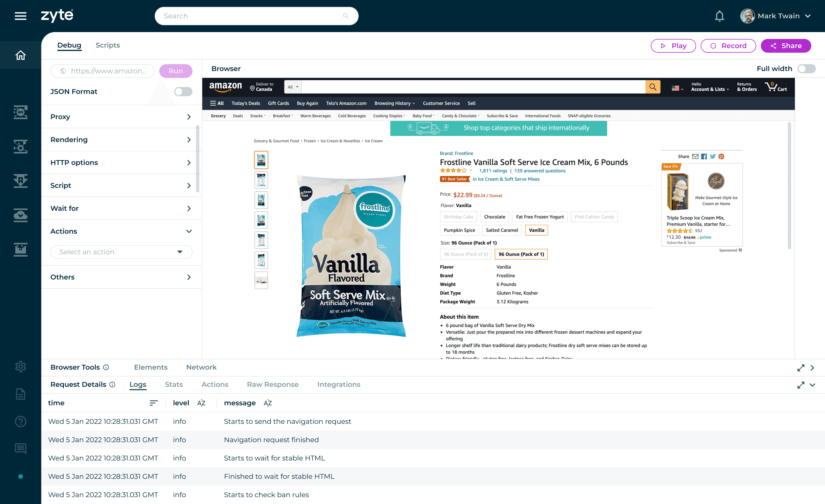The image size is (825, 504).
Task: Click the Browser Tools info icon
Action: point(106,367)
